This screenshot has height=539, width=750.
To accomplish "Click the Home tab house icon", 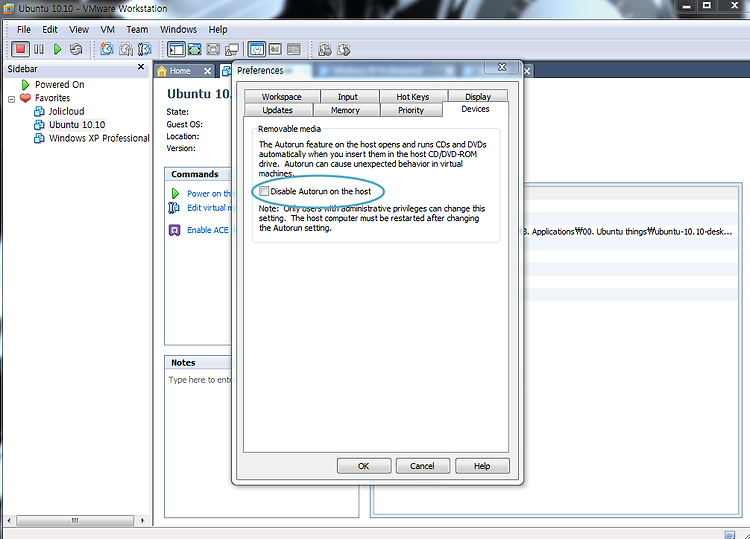I will (162, 71).
